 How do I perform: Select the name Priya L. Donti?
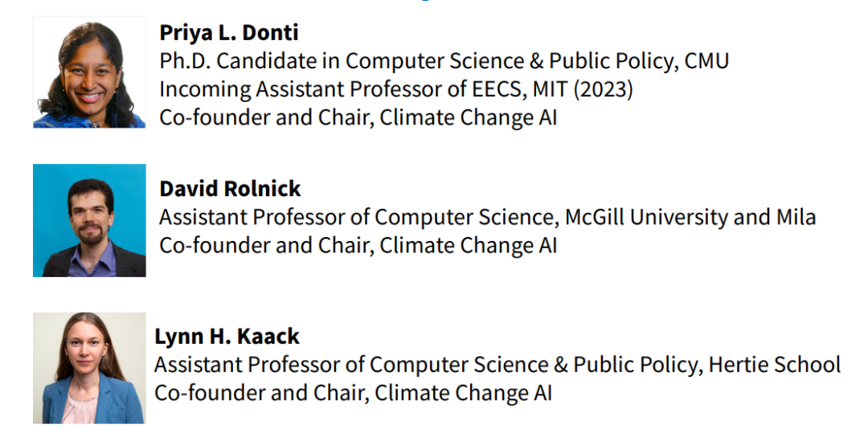click(229, 32)
